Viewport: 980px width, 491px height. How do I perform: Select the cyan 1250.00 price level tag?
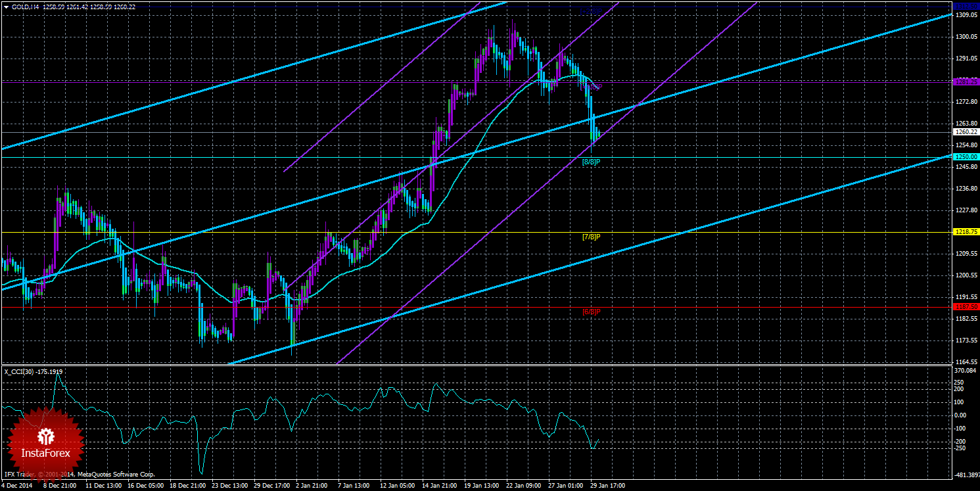966,157
